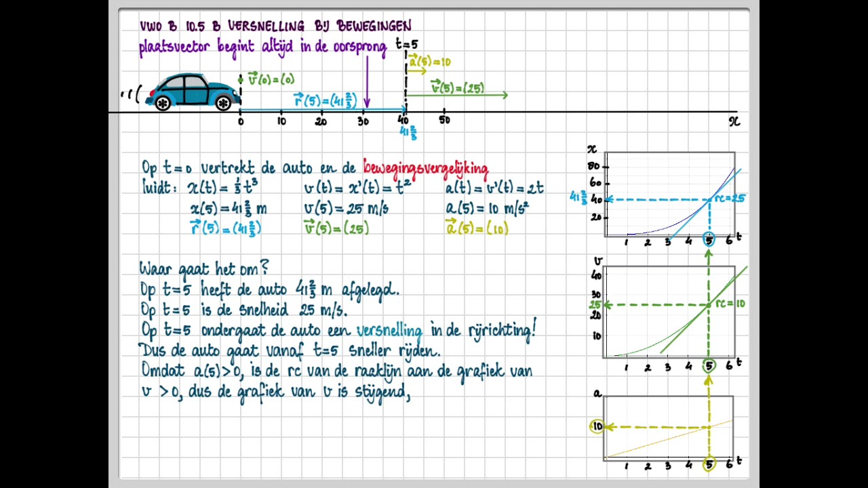Click tick label '10' on the number line
Image resolution: width=868 pixels, height=488 pixels.
pyautogui.click(x=281, y=121)
